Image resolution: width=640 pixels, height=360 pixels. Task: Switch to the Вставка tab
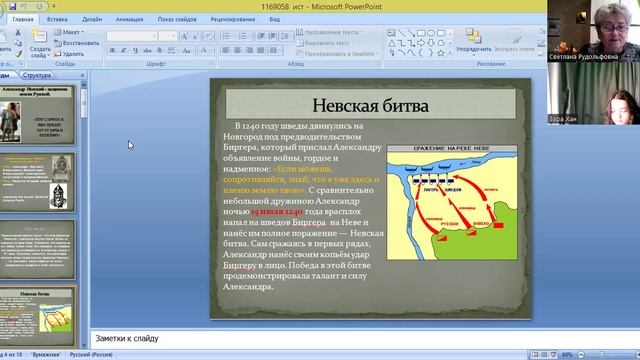click(x=57, y=19)
